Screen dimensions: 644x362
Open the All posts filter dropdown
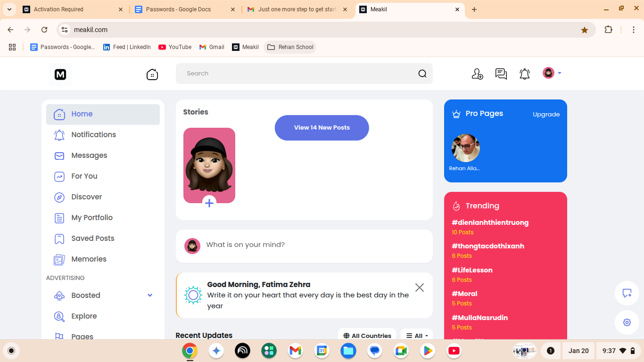(x=417, y=336)
